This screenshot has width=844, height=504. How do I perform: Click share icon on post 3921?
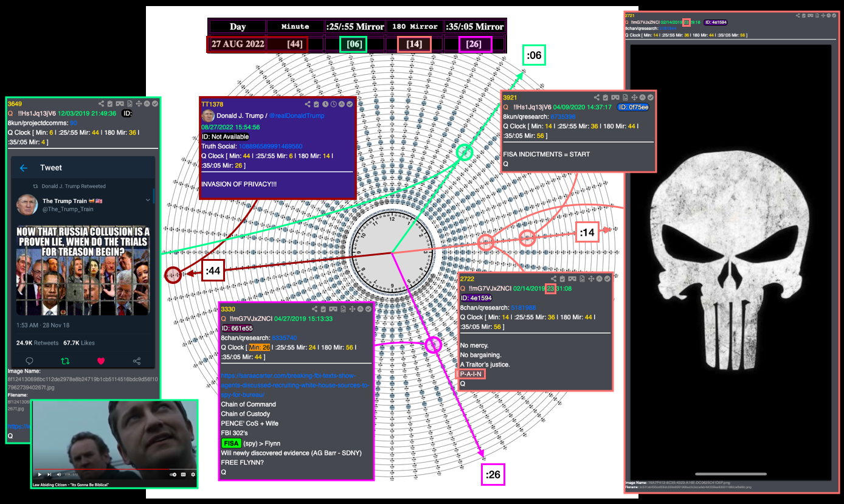click(x=597, y=97)
